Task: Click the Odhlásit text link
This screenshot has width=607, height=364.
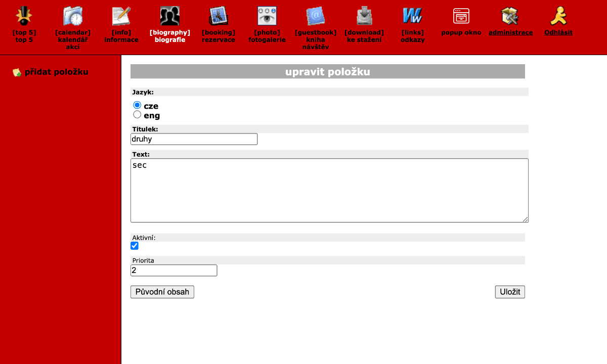Action: tap(558, 32)
